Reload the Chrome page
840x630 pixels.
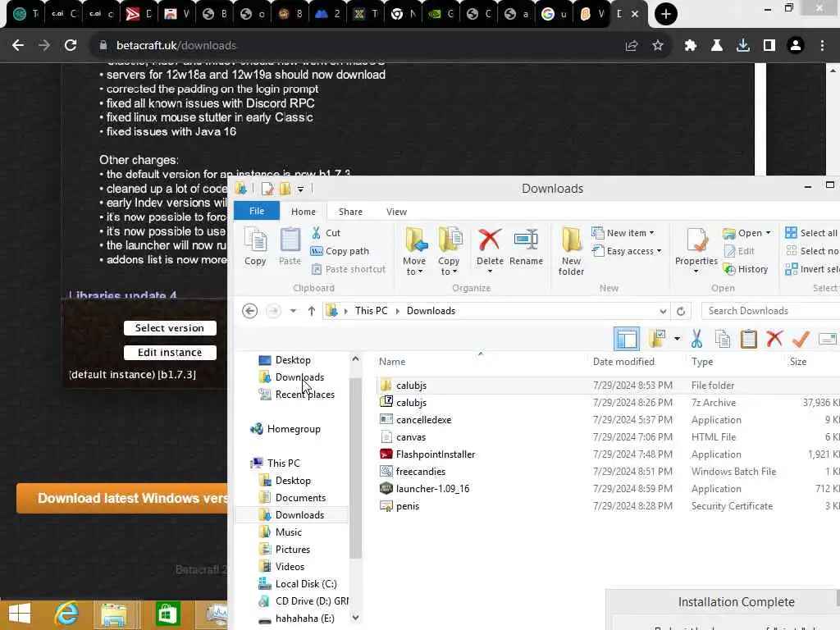click(71, 46)
